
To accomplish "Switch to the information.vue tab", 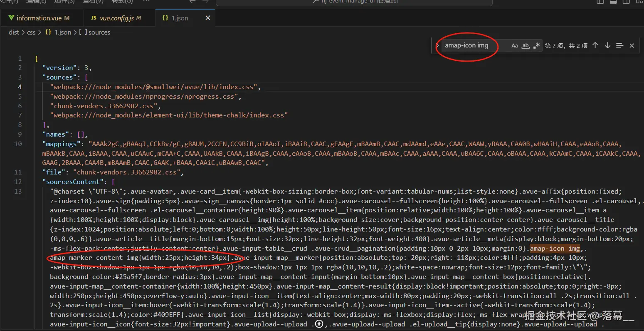I will [38, 18].
